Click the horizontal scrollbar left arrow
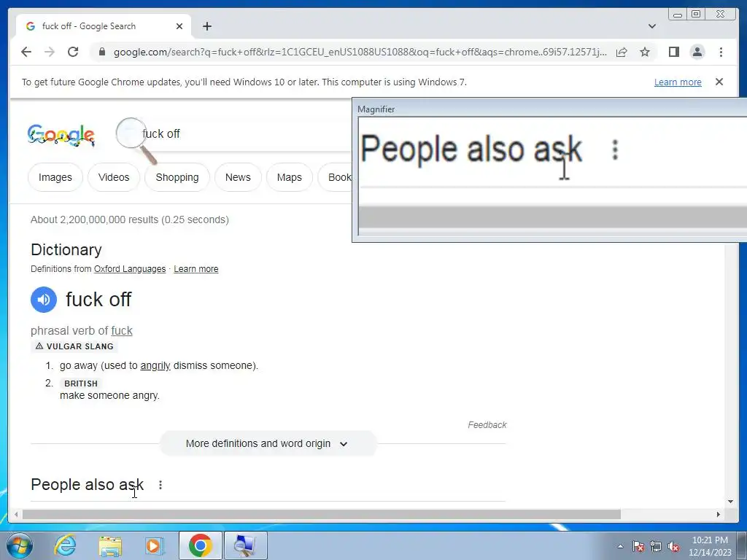The width and height of the screenshot is (747, 560). (x=16, y=514)
